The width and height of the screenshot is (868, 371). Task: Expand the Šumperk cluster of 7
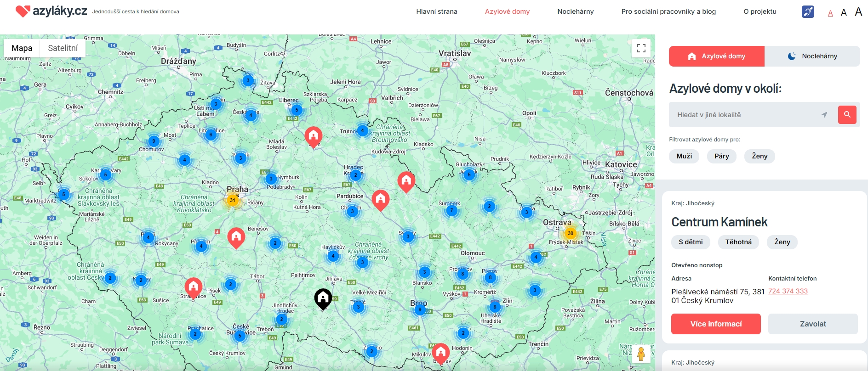click(451, 211)
